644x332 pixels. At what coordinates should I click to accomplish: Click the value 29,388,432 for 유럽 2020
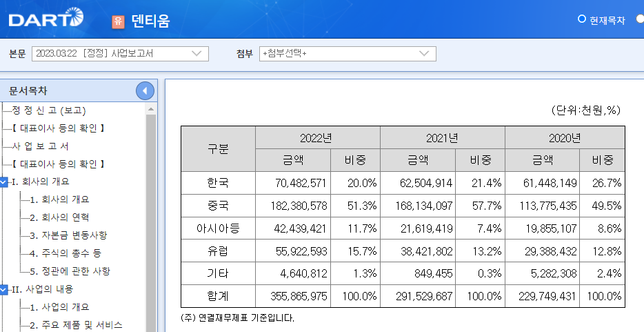(x=551, y=251)
